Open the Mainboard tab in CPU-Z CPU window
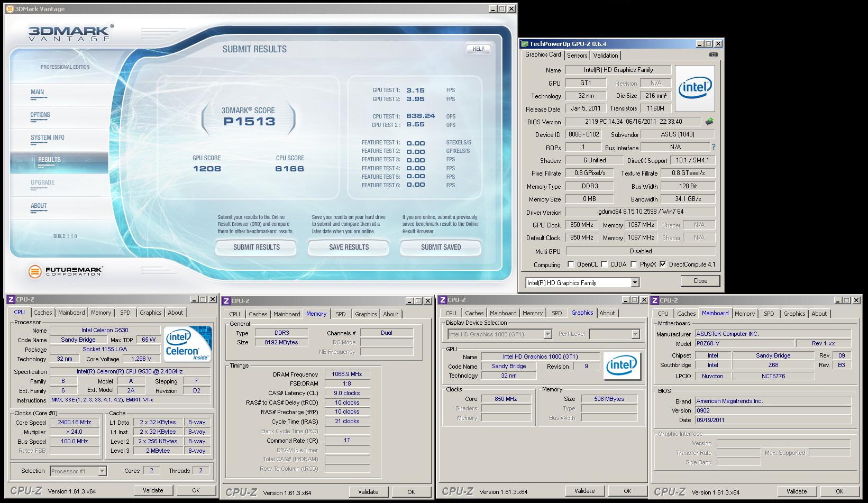The width and height of the screenshot is (868, 503). pyautogui.click(x=71, y=313)
